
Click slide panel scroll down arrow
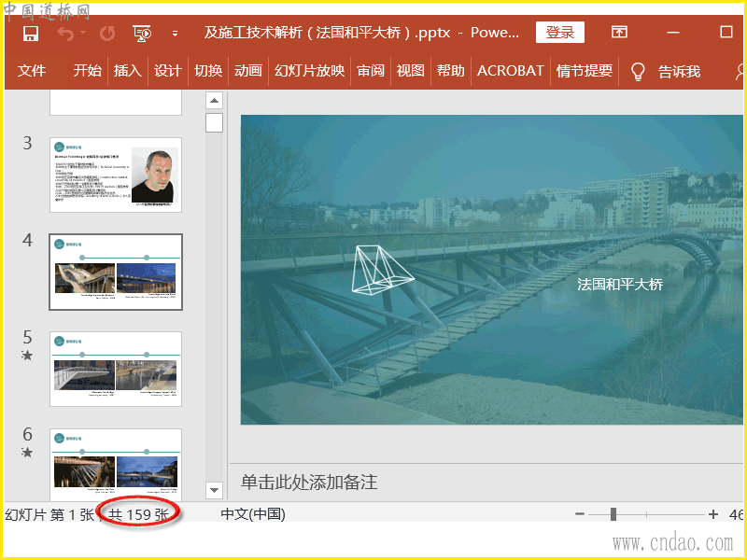click(x=215, y=489)
